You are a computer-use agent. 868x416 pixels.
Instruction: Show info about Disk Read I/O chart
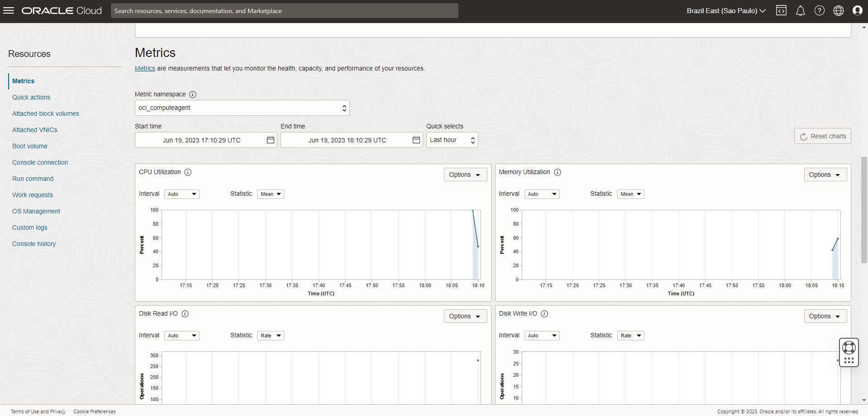[x=185, y=314]
